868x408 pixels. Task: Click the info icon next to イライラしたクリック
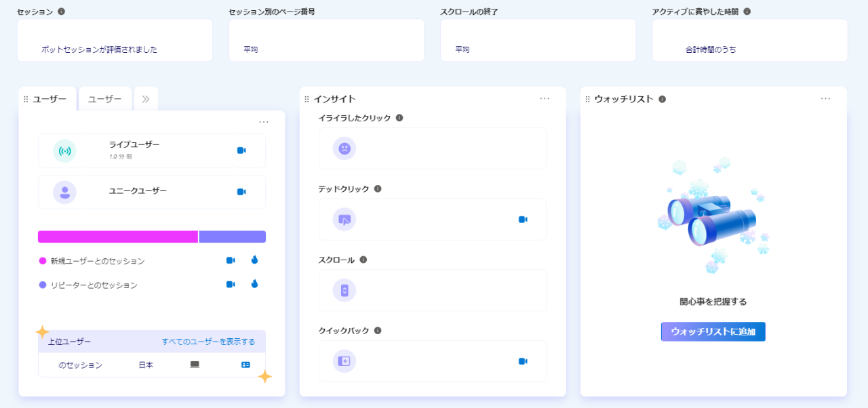click(399, 118)
